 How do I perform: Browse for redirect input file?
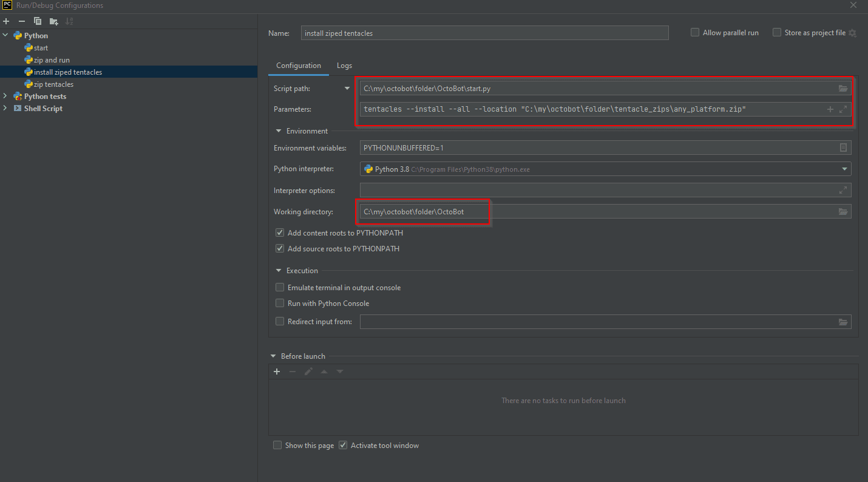843,322
